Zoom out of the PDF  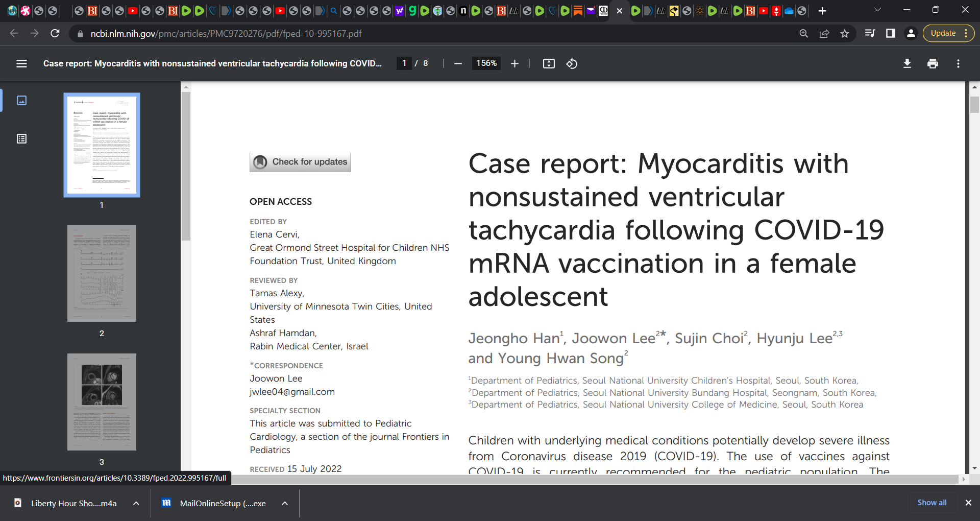click(x=458, y=63)
